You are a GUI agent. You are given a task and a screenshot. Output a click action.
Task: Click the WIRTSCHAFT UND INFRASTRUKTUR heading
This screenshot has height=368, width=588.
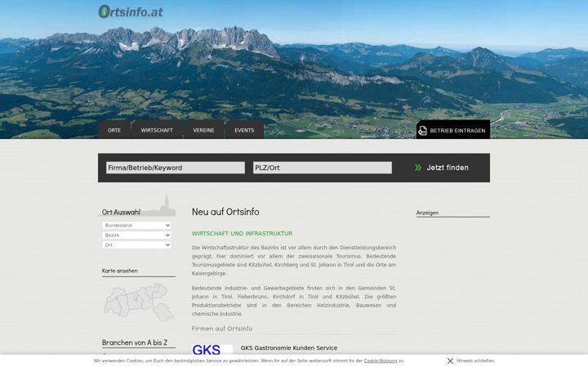pyautogui.click(x=242, y=234)
